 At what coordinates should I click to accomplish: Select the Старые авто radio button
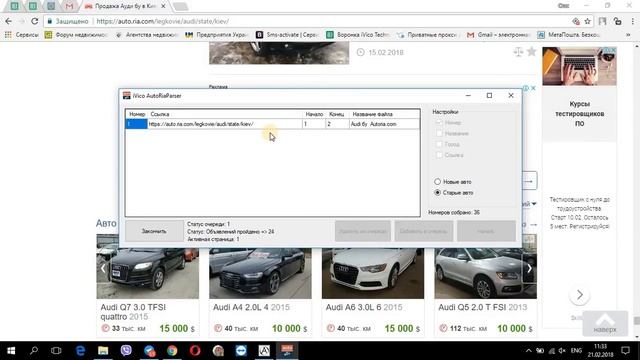point(438,192)
